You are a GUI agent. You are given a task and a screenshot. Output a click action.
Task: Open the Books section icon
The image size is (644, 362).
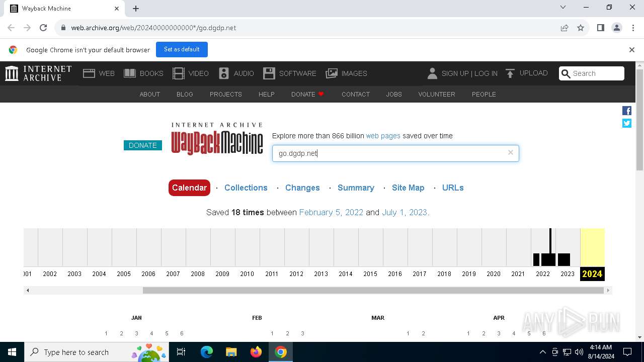(x=130, y=73)
